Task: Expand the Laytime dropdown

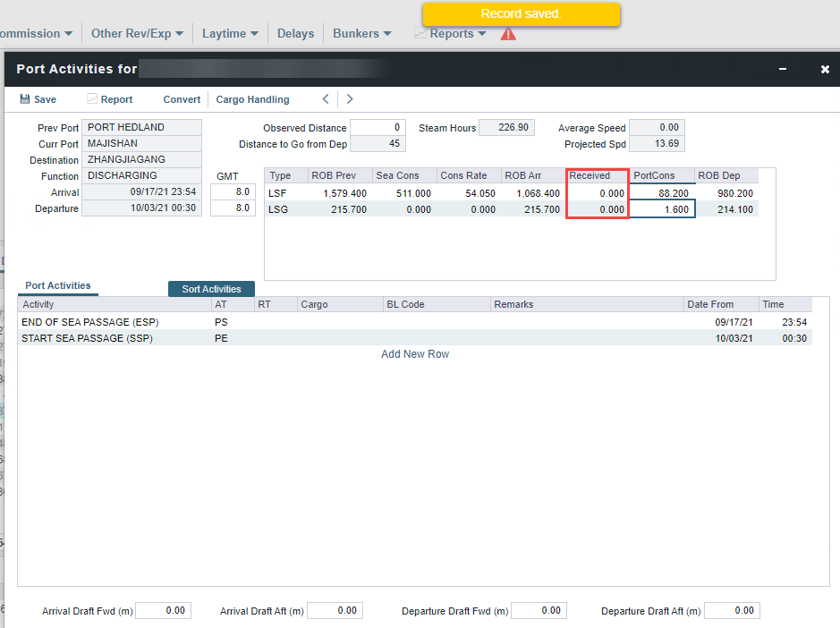Action: [230, 34]
